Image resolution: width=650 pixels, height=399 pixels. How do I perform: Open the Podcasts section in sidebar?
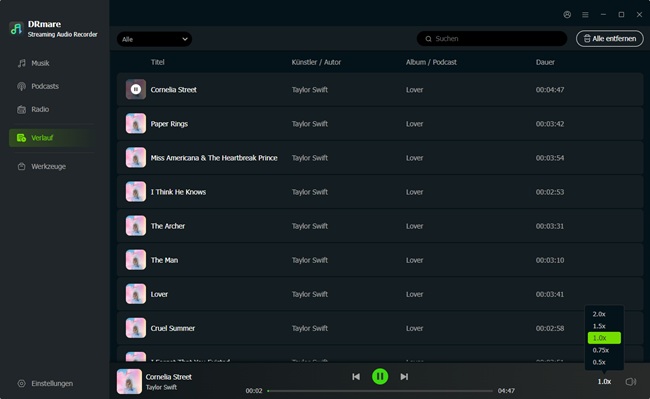pyautogui.click(x=45, y=86)
